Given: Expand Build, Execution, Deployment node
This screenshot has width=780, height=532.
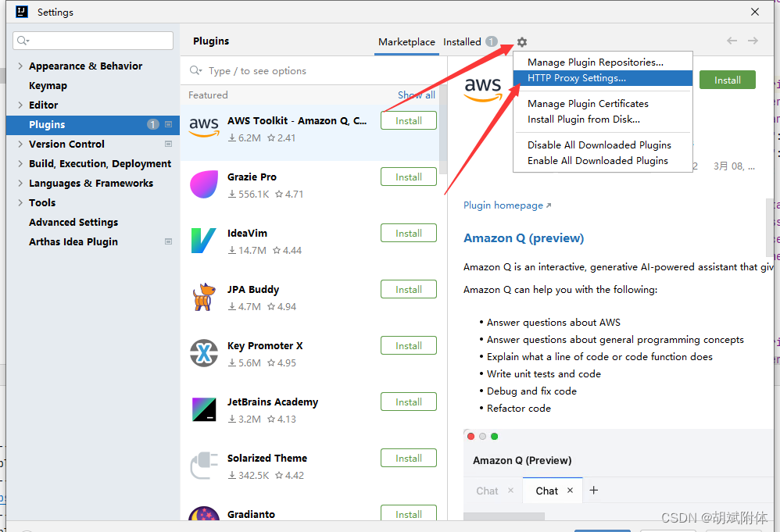Looking at the screenshot, I should [20, 163].
